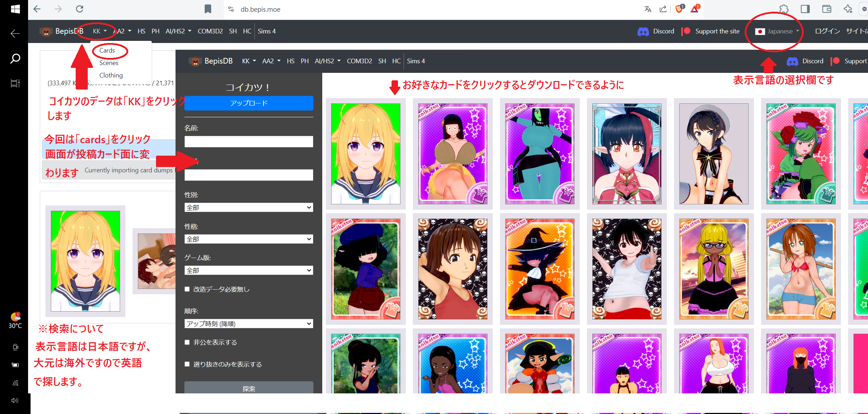Click the blue アップロード button
The image size is (868, 414).
tap(249, 103)
